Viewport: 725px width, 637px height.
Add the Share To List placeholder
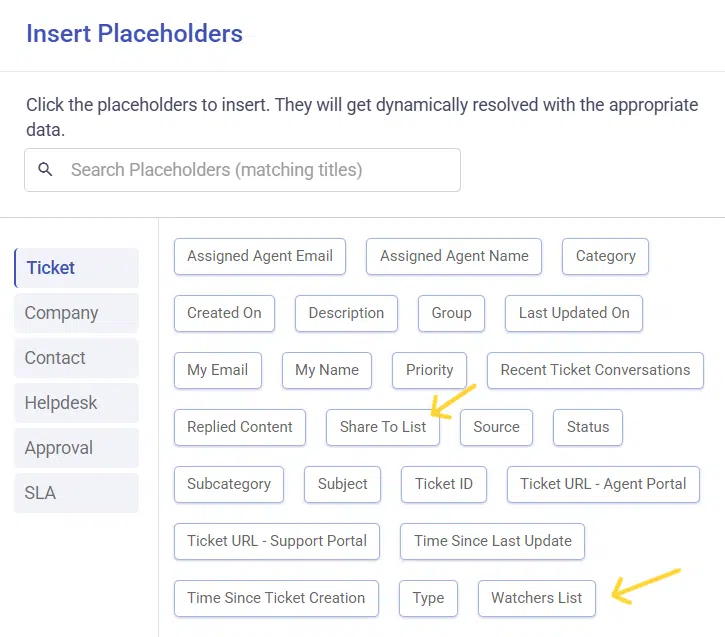[383, 427]
